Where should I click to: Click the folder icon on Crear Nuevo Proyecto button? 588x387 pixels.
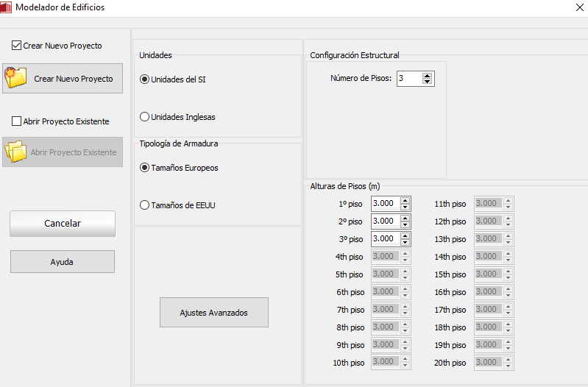click(15, 77)
